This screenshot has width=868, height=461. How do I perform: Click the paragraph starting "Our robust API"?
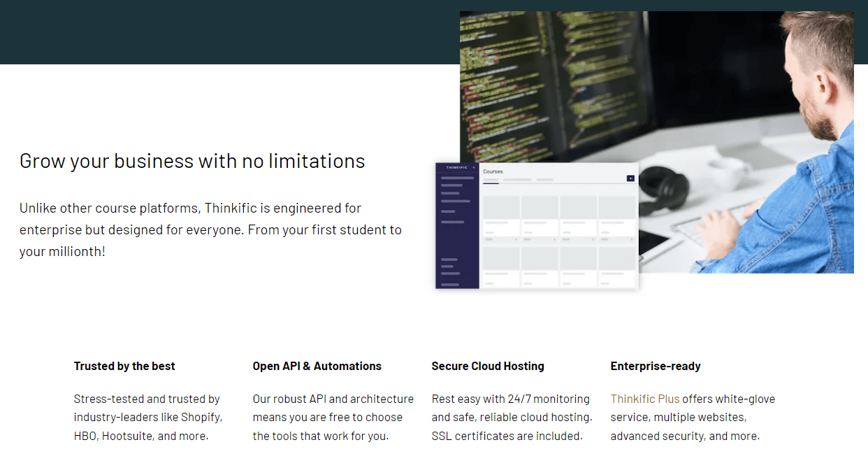(333, 418)
